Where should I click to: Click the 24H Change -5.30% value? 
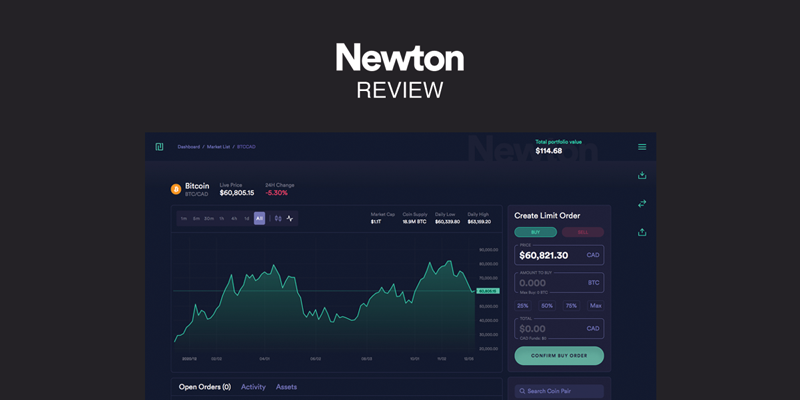coord(277,193)
